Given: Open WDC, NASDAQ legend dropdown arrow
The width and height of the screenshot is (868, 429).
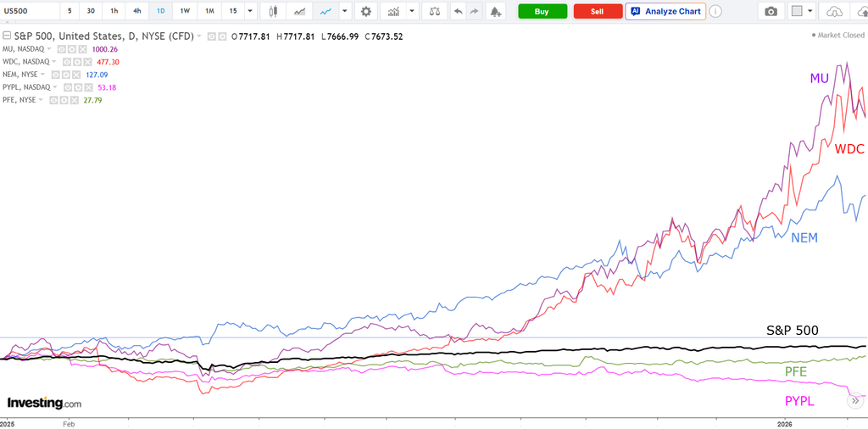Looking at the screenshot, I should pyautogui.click(x=53, y=61).
